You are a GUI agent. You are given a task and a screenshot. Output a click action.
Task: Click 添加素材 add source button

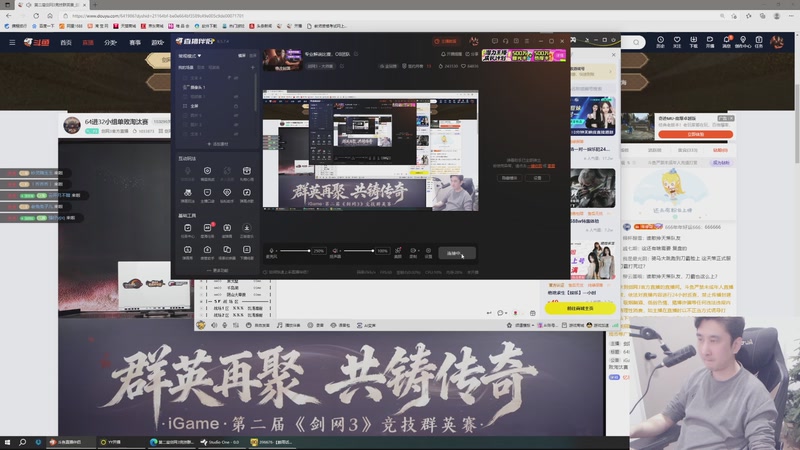click(218, 144)
